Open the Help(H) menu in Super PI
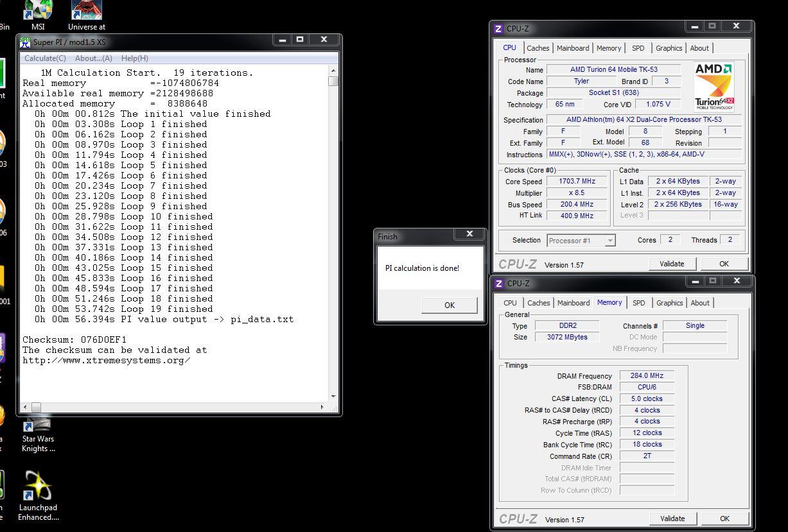The width and height of the screenshot is (788, 532). pos(135,58)
